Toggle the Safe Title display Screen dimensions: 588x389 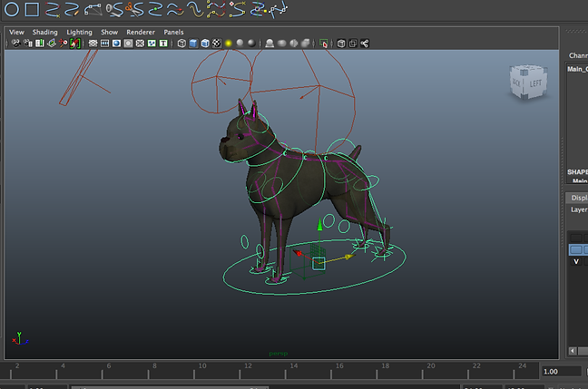(x=163, y=44)
